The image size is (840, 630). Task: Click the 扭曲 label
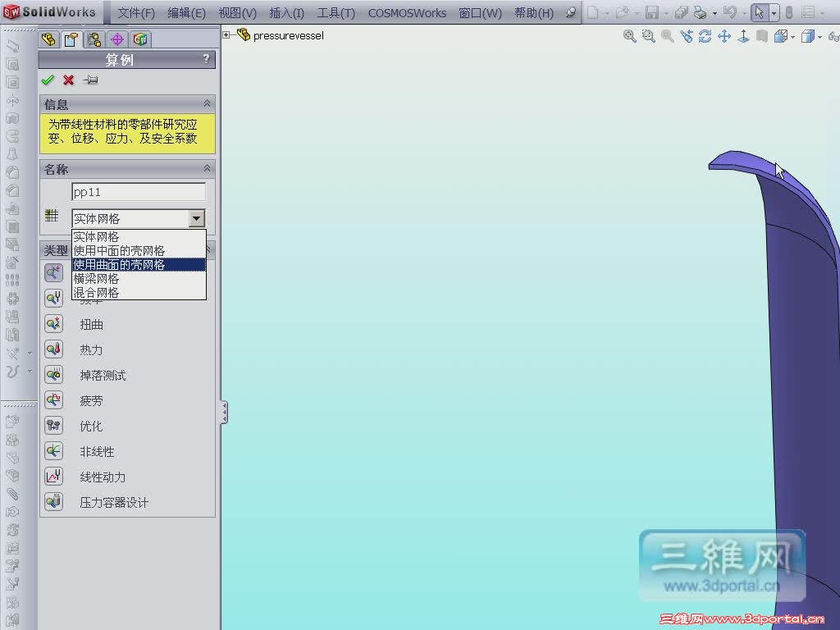pyautogui.click(x=92, y=325)
